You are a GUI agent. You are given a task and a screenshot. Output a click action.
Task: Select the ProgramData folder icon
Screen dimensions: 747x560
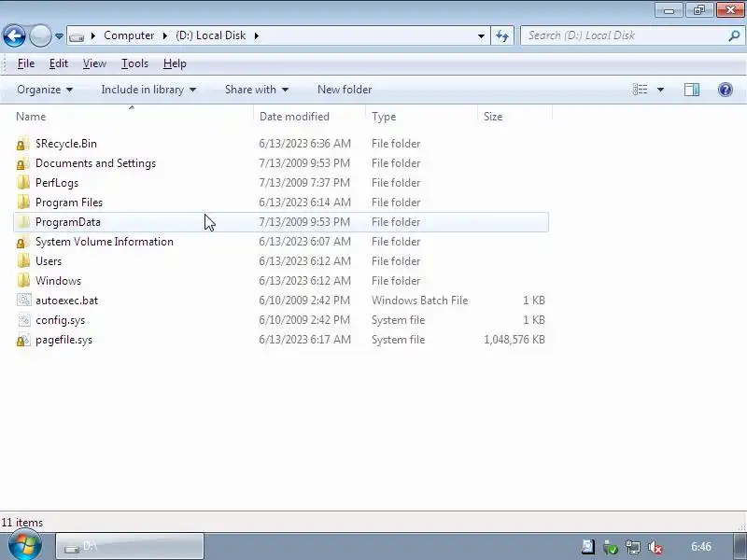tap(22, 222)
